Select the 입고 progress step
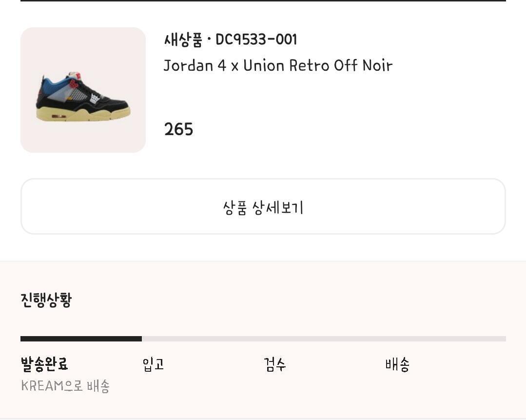 [153, 364]
